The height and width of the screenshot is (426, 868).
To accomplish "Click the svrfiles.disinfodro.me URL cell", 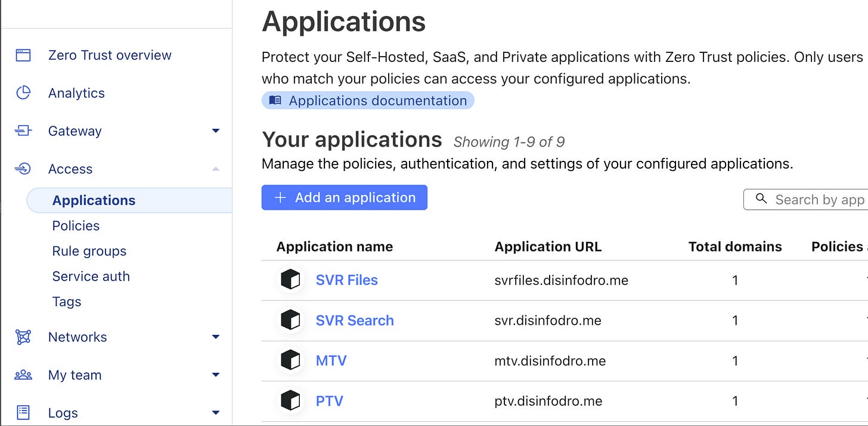I will click(x=562, y=280).
